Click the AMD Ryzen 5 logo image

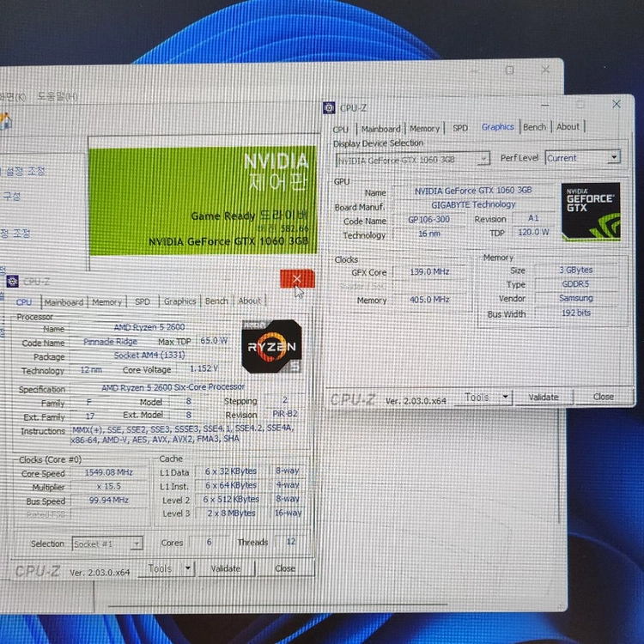[x=272, y=346]
